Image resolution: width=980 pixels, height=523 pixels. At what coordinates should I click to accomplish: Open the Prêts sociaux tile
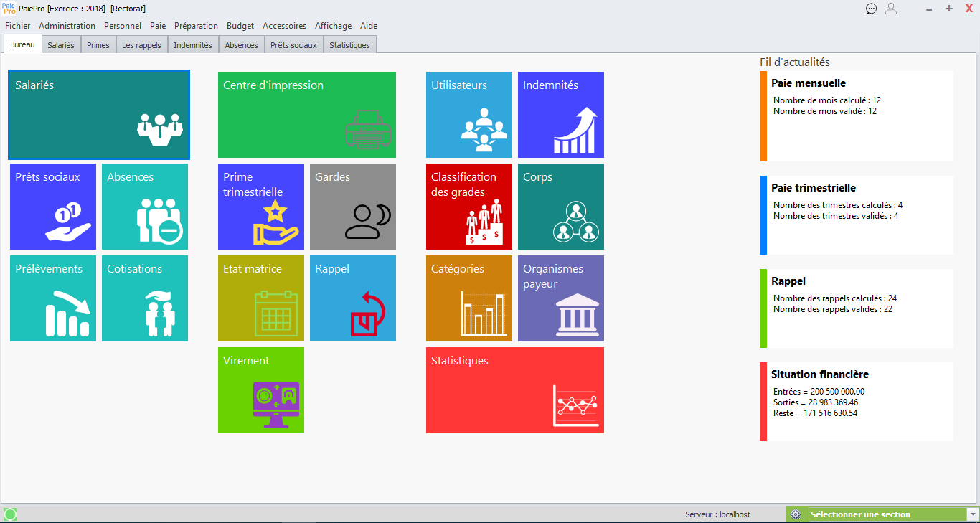pos(53,207)
